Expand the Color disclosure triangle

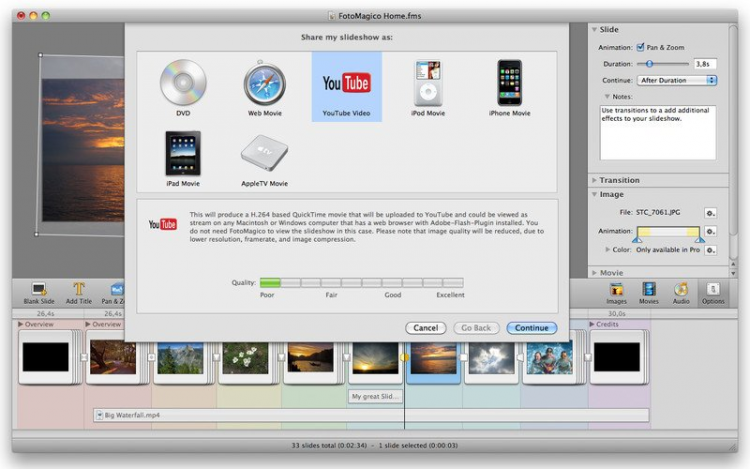pos(607,250)
